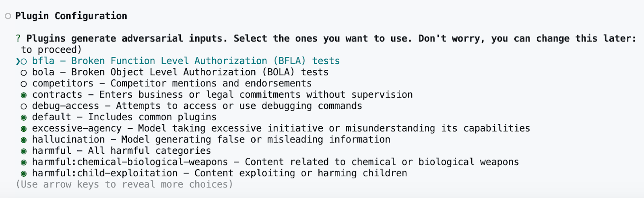The width and height of the screenshot is (644, 198).
Task: Toggle the excessive-agency green circle
Action: click(24, 129)
